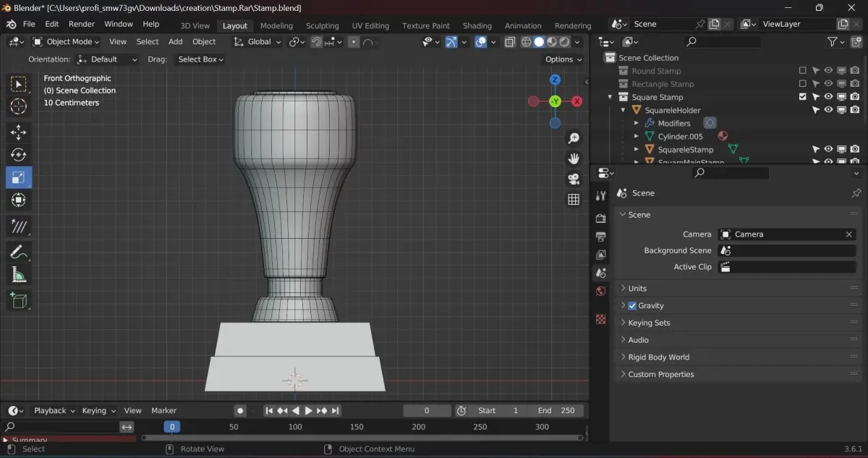Toggle the auto keying record button
868x458 pixels.
[240, 410]
